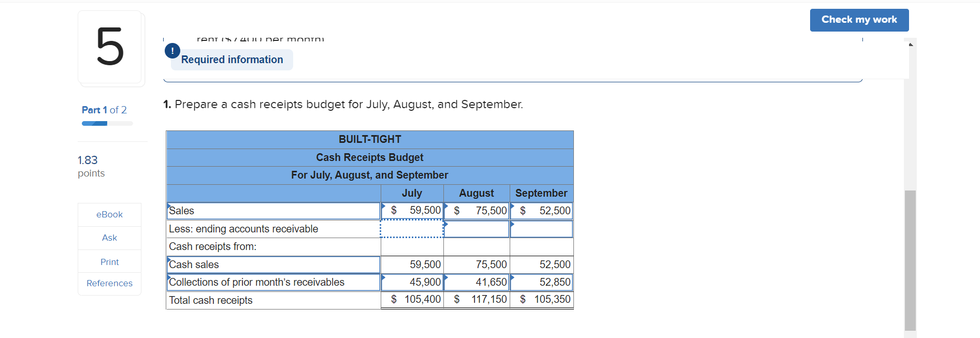
Task: Click September ending accounts receivable empty cell
Action: tap(542, 229)
